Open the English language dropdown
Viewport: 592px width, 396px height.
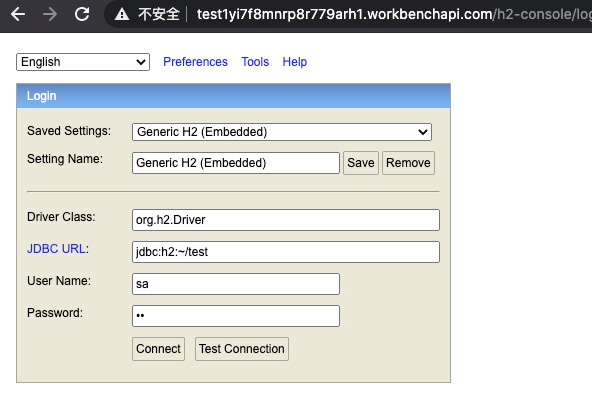point(83,62)
